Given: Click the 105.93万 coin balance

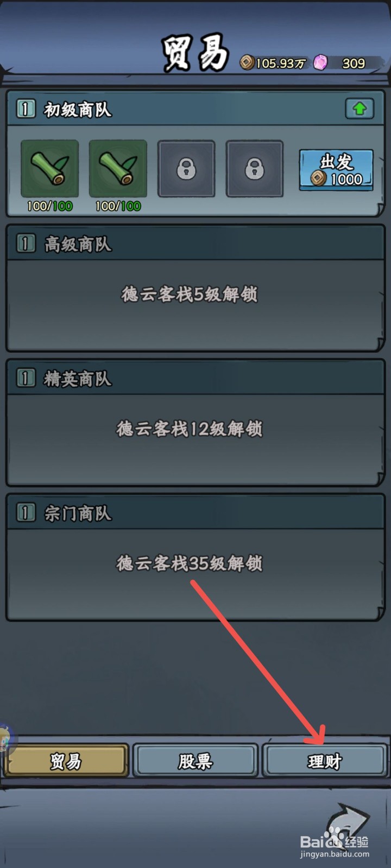Looking at the screenshot, I should (280, 63).
